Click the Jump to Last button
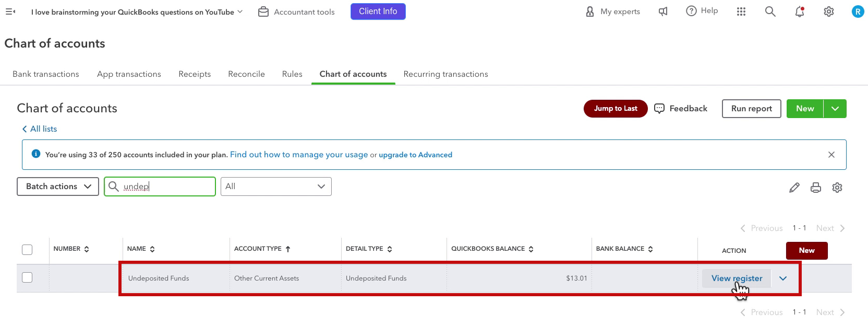Screen dimensions: 868x326 (616, 109)
